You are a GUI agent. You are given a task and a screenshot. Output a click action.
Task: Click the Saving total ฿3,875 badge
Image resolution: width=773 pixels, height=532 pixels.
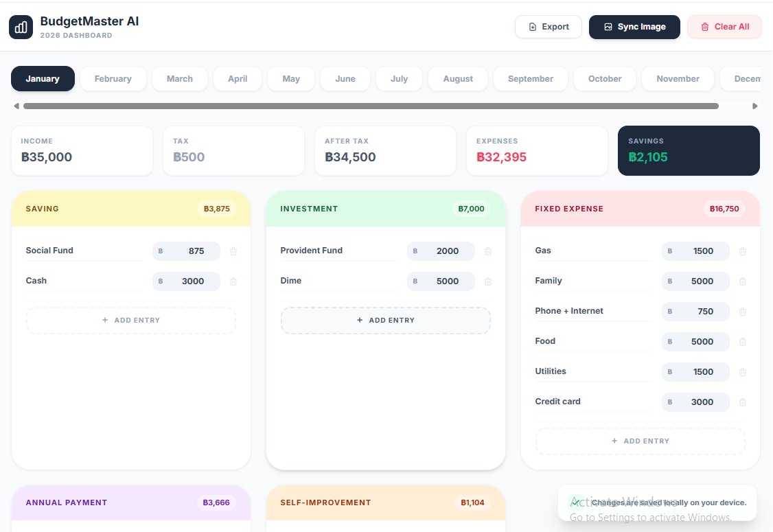[217, 209]
